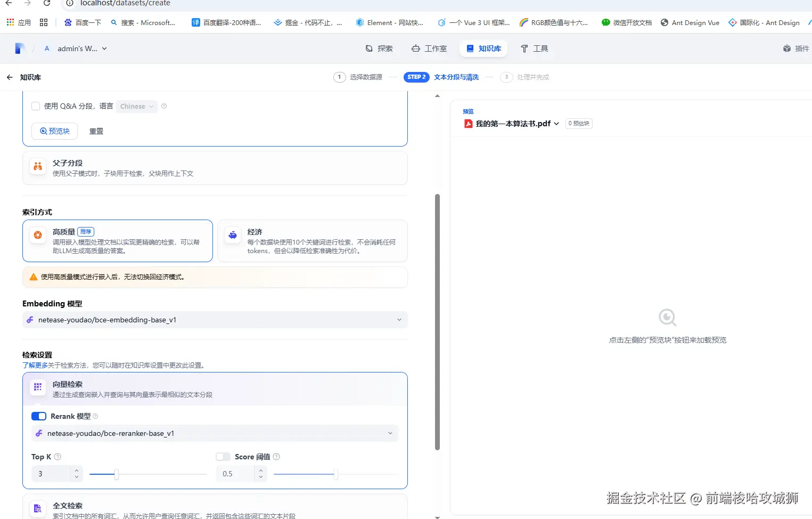812x519 pixels.
Task: Click the Dify logo icon
Action: (20, 48)
